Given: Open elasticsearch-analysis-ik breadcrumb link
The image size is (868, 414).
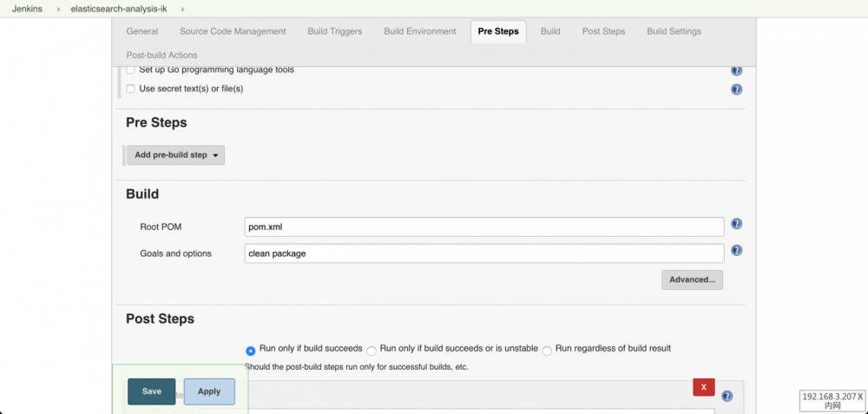Looking at the screenshot, I should (x=119, y=10).
